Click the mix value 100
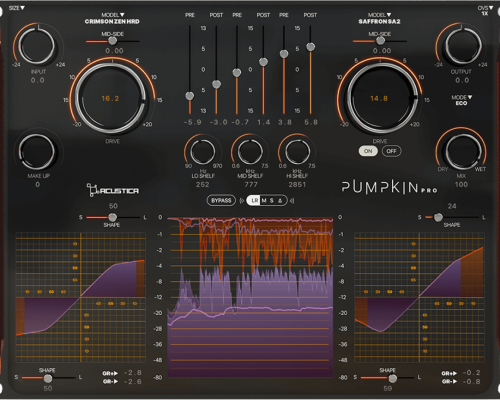 [461, 184]
